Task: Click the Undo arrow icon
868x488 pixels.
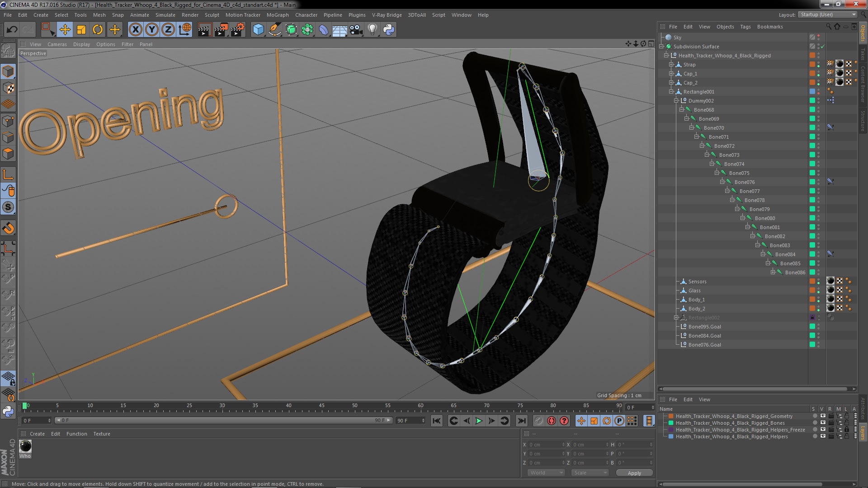Action: [x=12, y=30]
